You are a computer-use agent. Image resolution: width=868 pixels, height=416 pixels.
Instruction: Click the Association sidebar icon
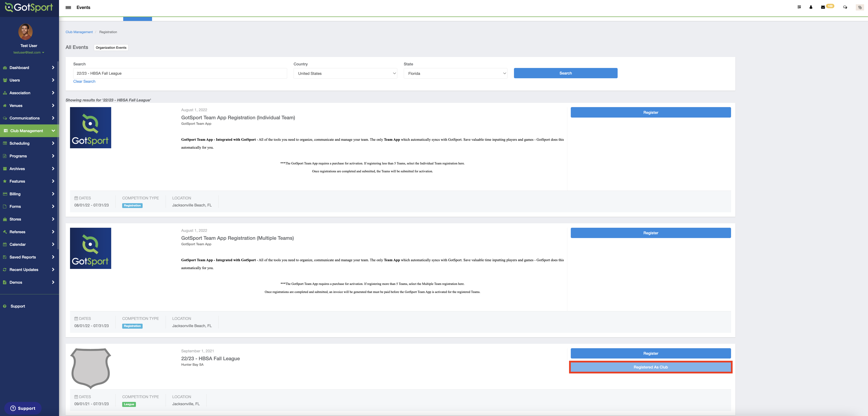click(5, 93)
